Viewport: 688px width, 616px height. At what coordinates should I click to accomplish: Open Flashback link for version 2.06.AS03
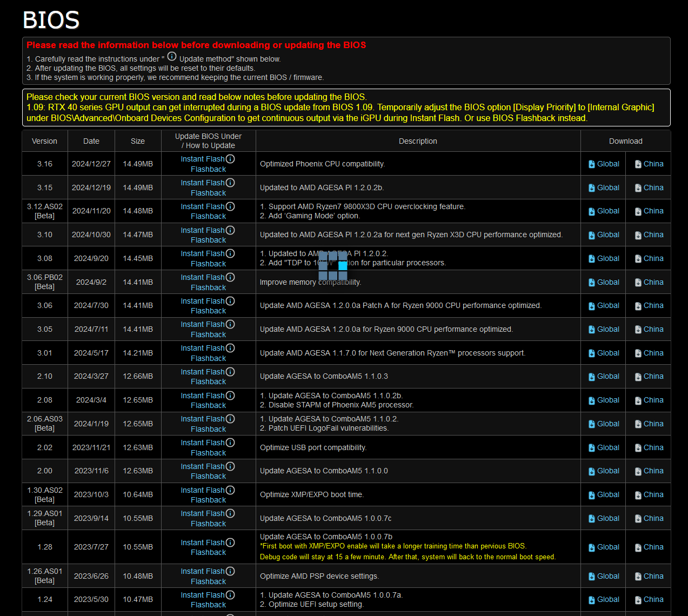[208, 429]
